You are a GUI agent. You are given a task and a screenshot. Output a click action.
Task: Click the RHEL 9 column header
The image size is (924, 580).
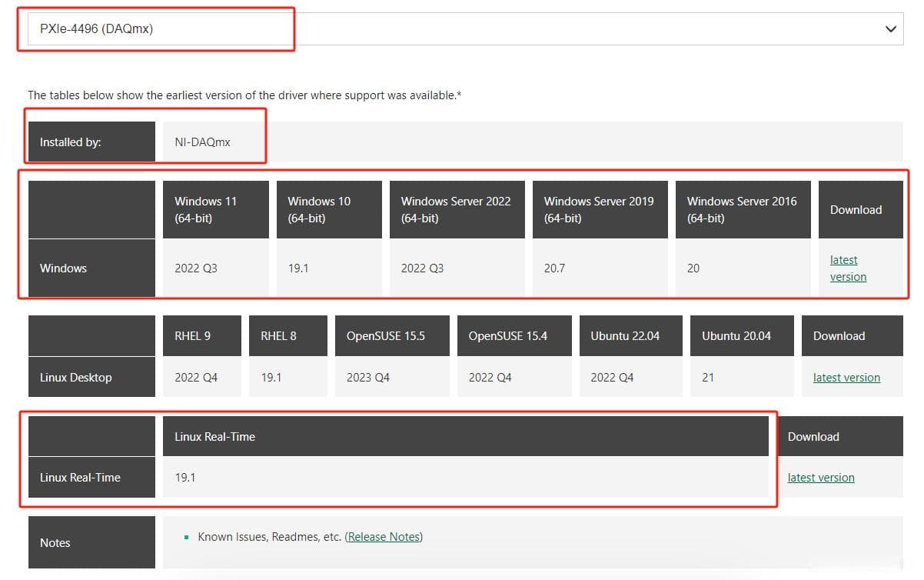[202, 335]
